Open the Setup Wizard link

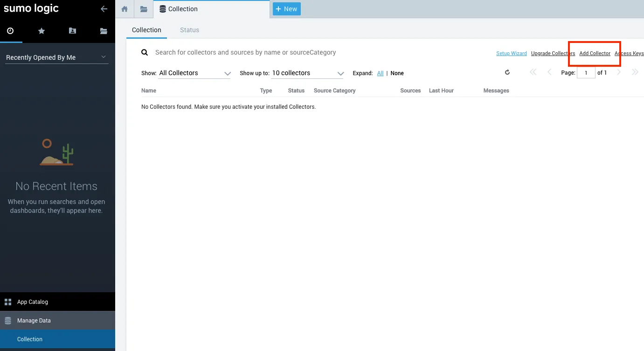pyautogui.click(x=511, y=53)
